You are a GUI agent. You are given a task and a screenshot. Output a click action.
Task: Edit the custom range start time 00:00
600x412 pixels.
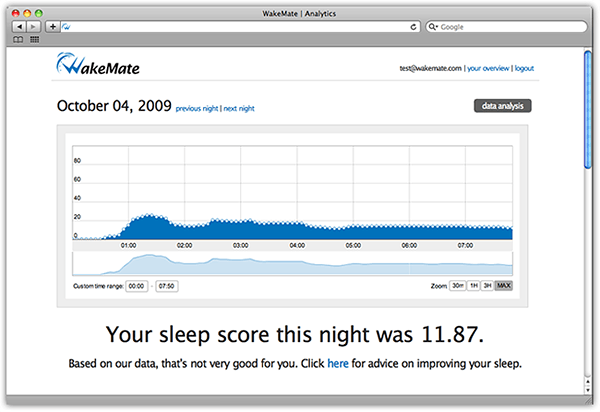click(137, 286)
